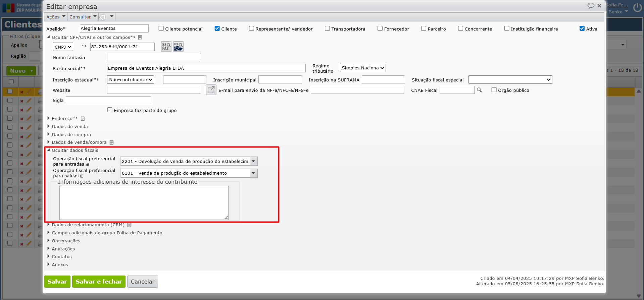Click the plus icon next to 'para saídas'

tap(82, 176)
